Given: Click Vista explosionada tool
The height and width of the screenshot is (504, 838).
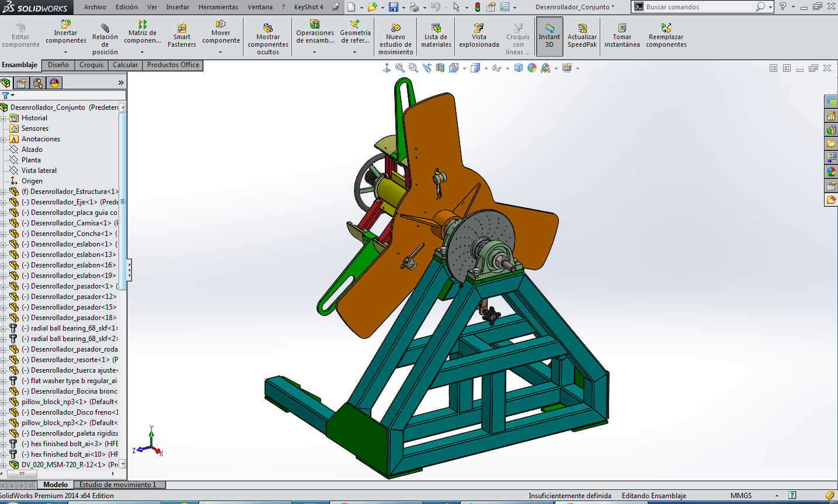Looking at the screenshot, I should tap(479, 36).
